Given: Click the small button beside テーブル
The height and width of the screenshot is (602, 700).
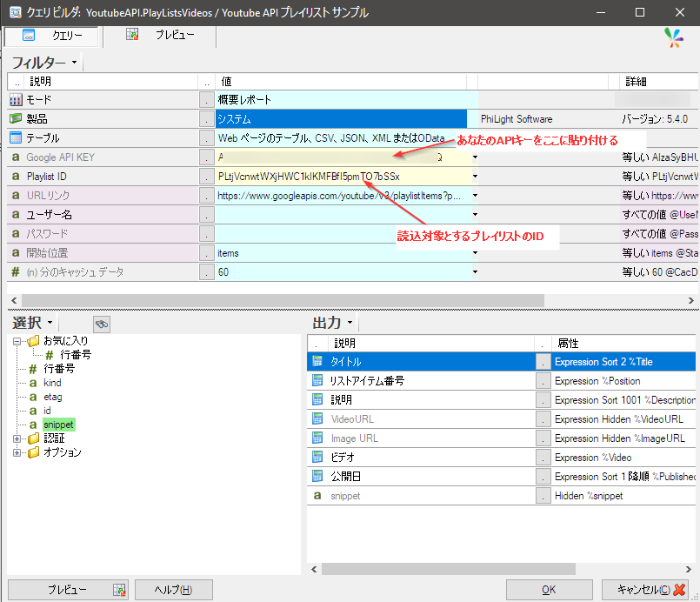Looking at the screenshot, I should click(206, 138).
